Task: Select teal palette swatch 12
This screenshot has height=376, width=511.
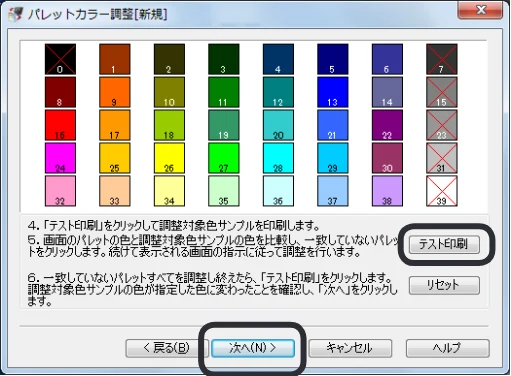Action: [278, 92]
